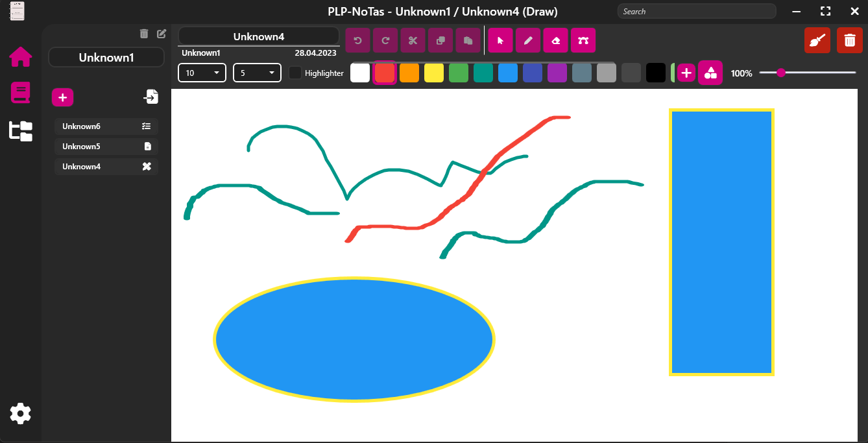The width and height of the screenshot is (868, 443).
Task: Click the red trash button at top right
Action: (x=849, y=40)
